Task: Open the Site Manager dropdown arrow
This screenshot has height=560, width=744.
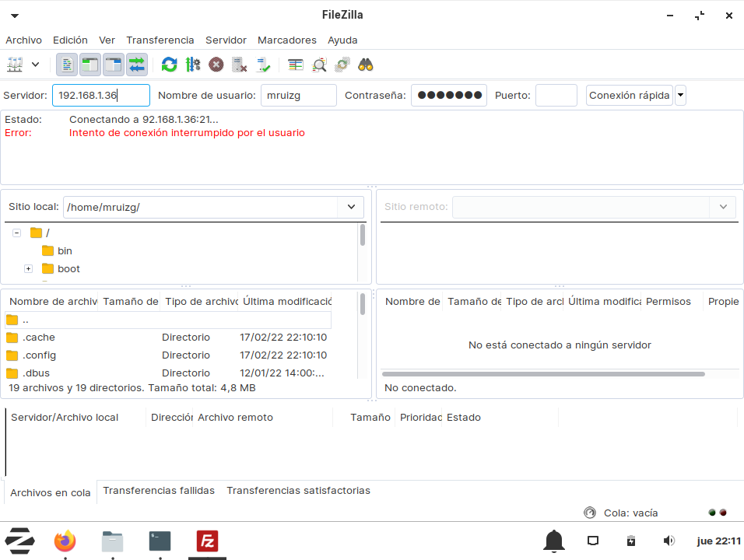Action: (x=35, y=65)
